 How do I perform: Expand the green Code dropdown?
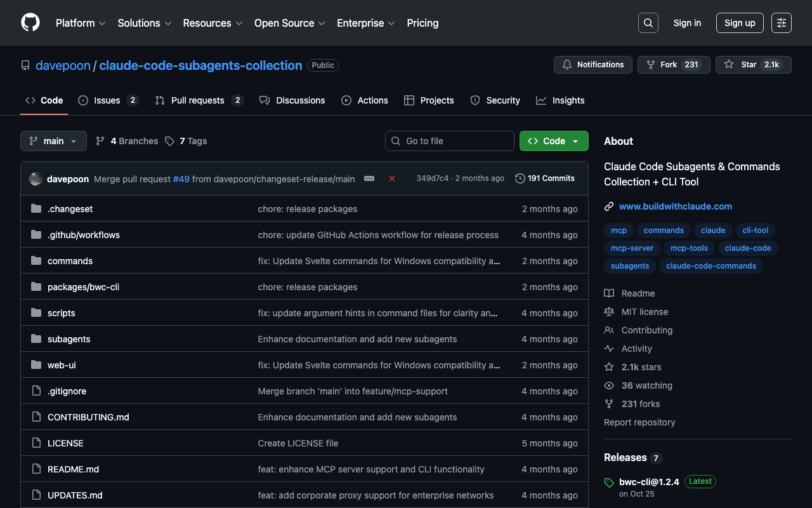click(553, 141)
